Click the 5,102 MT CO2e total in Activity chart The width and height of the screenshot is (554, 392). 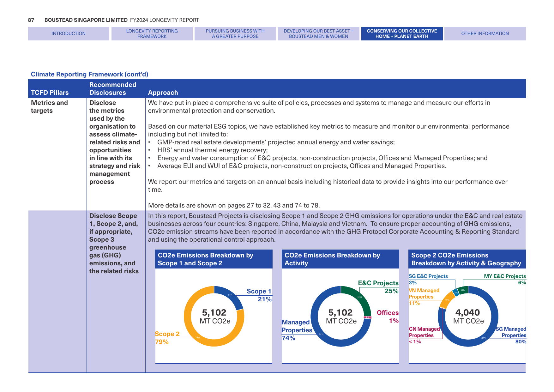point(341,317)
